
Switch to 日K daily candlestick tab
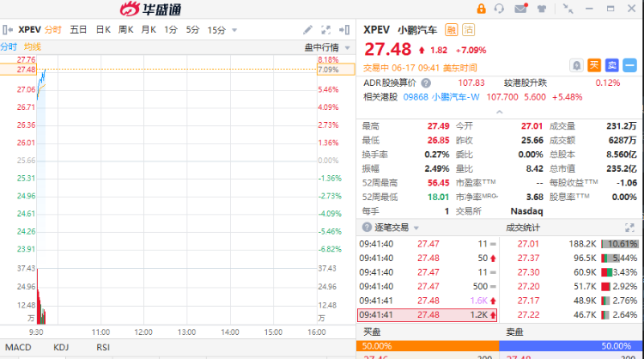103,30
